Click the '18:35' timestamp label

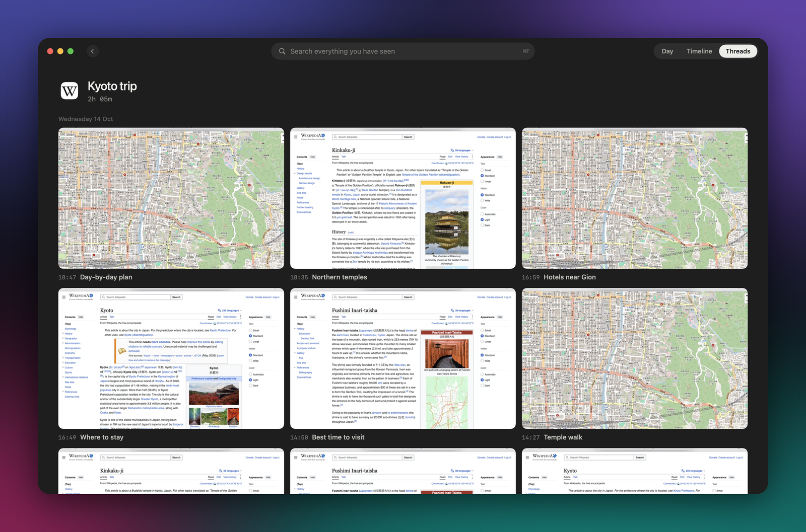click(x=299, y=277)
